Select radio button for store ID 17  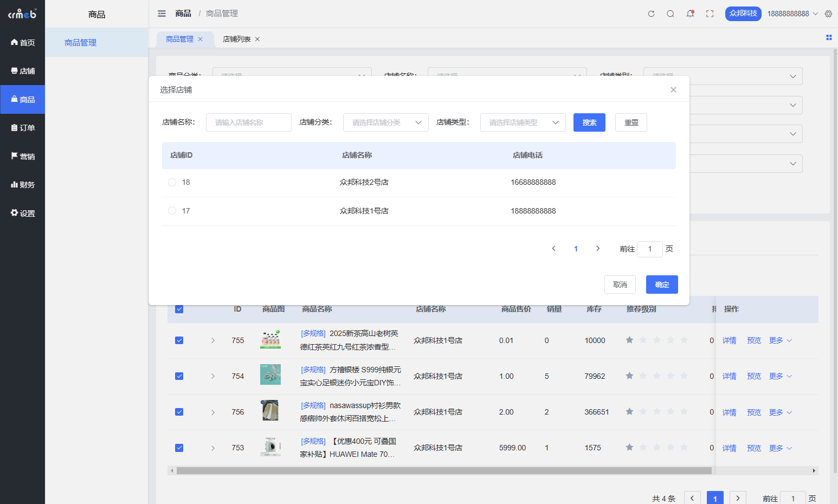pyautogui.click(x=172, y=211)
